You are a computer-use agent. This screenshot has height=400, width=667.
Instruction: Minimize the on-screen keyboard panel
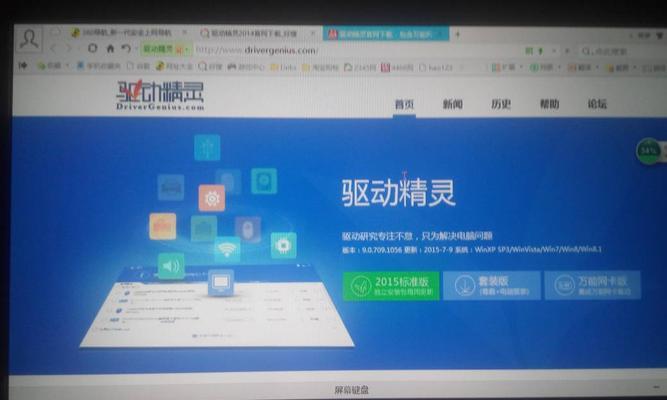click(656, 386)
